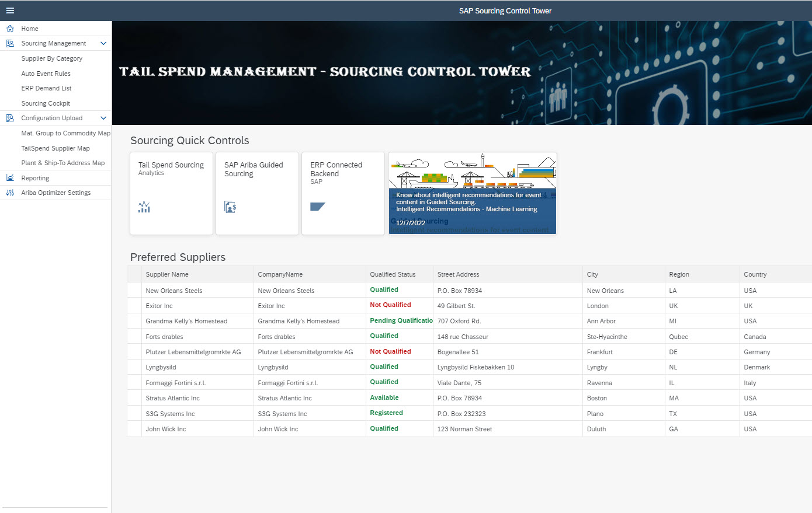Click Pending Qualification status for Grandma Kelly's
The width and height of the screenshot is (812, 513).
point(401,320)
